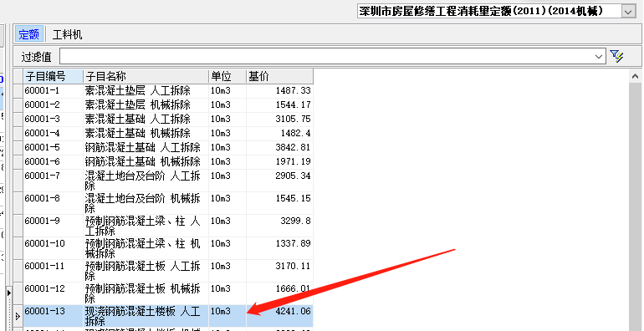Click the price 1545.15 cell

tap(279, 203)
